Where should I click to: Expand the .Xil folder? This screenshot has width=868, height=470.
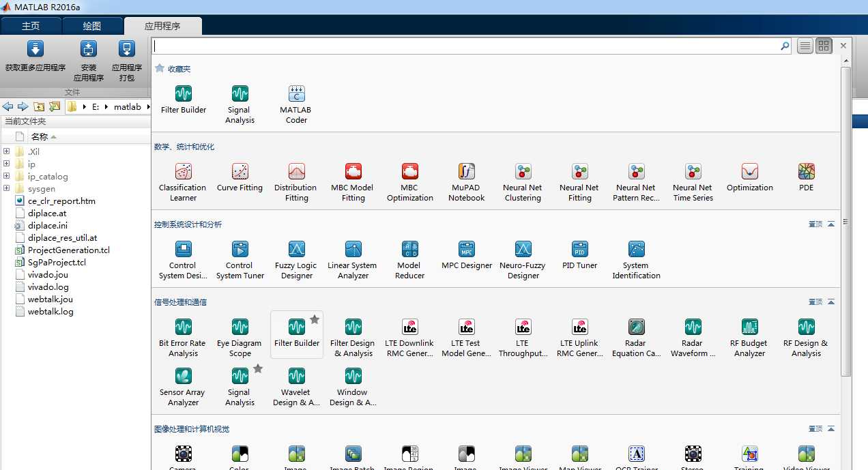(x=6, y=151)
